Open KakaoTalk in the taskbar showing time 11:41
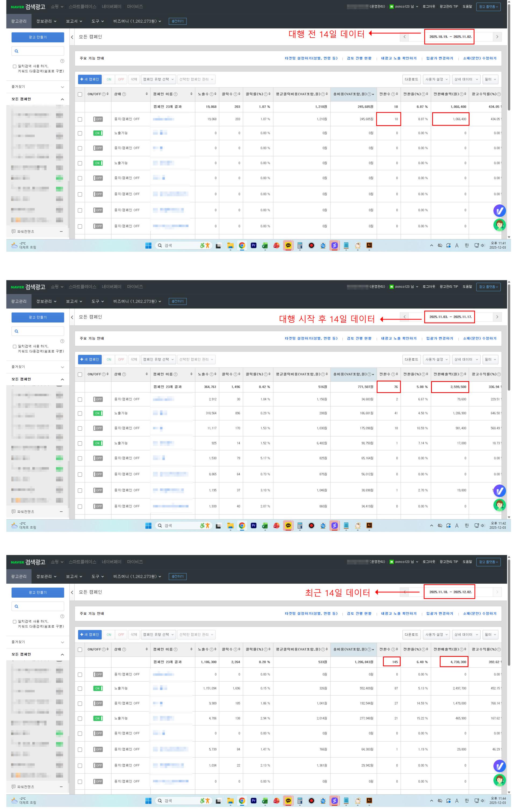The height and width of the screenshot is (812, 516). pos(288,246)
